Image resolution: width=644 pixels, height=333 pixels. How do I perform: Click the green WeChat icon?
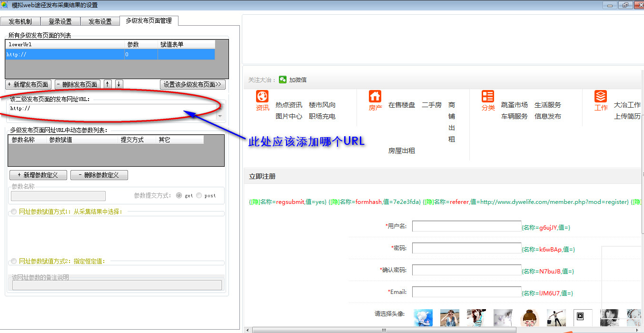283,80
